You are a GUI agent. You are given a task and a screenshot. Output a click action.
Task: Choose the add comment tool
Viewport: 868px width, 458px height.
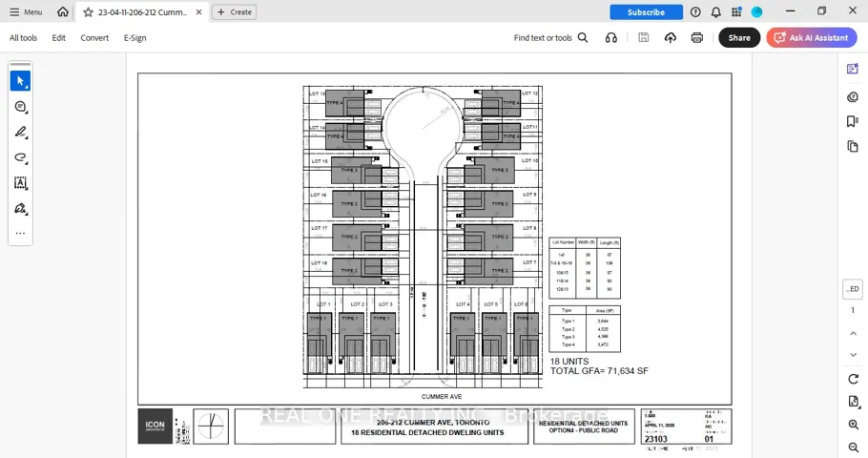point(20,107)
